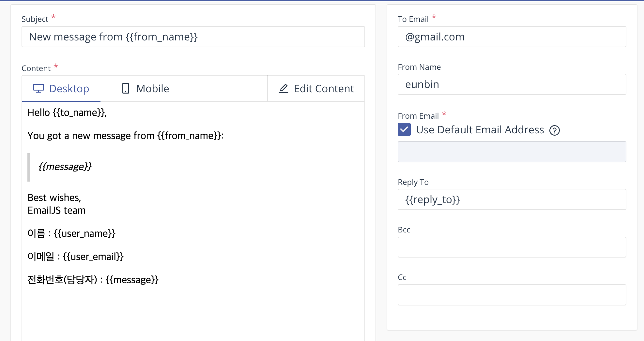644x341 pixels.
Task: Click the checkmark icon in the From Email checkbox
Action: [x=404, y=129]
